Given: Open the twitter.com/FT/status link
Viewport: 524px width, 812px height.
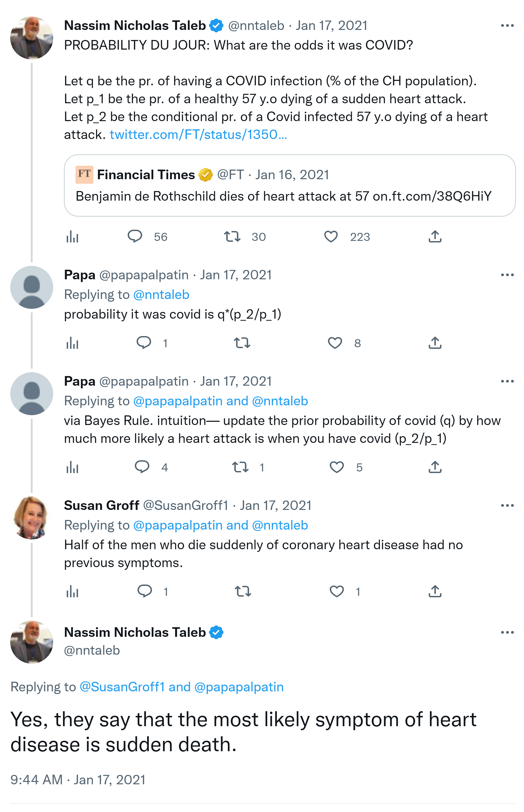Looking at the screenshot, I should 198,135.
